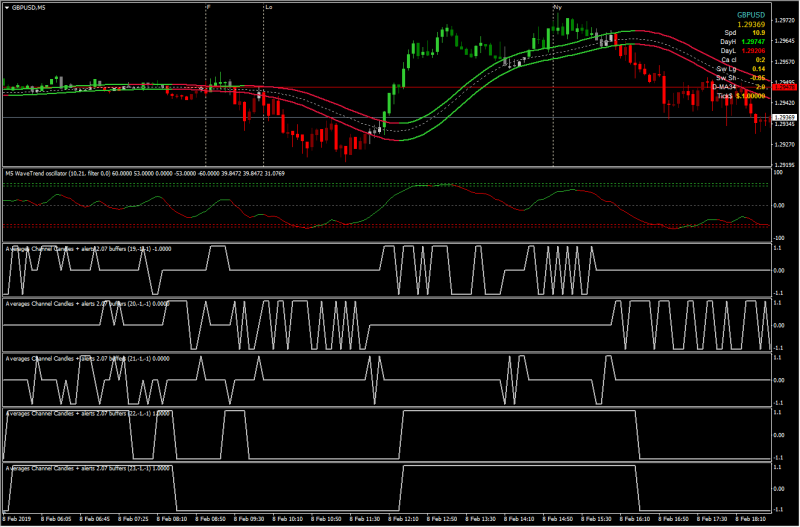Viewport: 800px width, 527px height.
Task: Click the '8 Feb 2019' time axis label
Action: click(17, 519)
